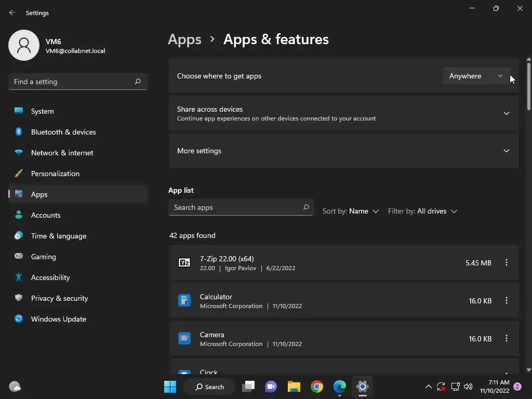
Task: Open Microsoft Edge from the taskbar
Action: [x=340, y=387]
